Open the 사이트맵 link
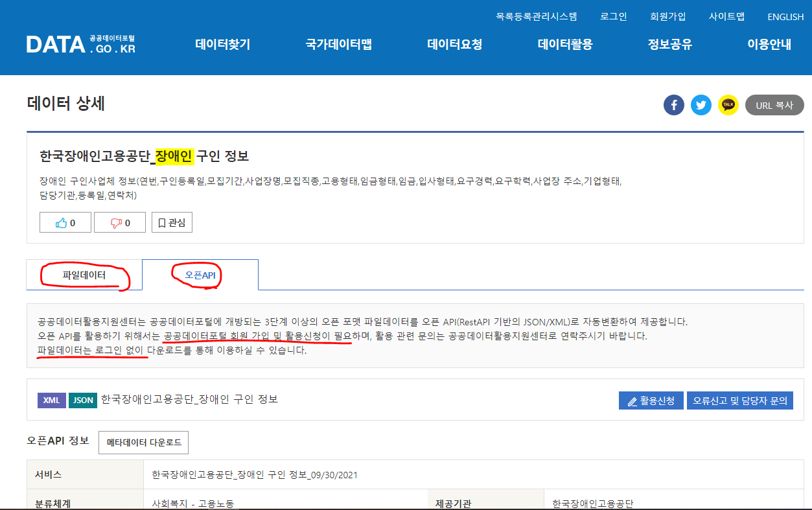Screen dimensions: 812x510 tap(727, 17)
